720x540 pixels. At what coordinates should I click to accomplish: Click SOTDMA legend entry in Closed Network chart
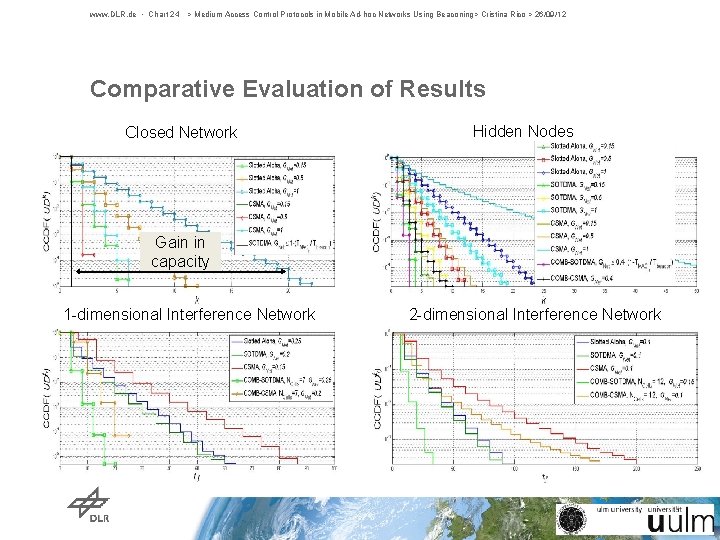pos(286,243)
